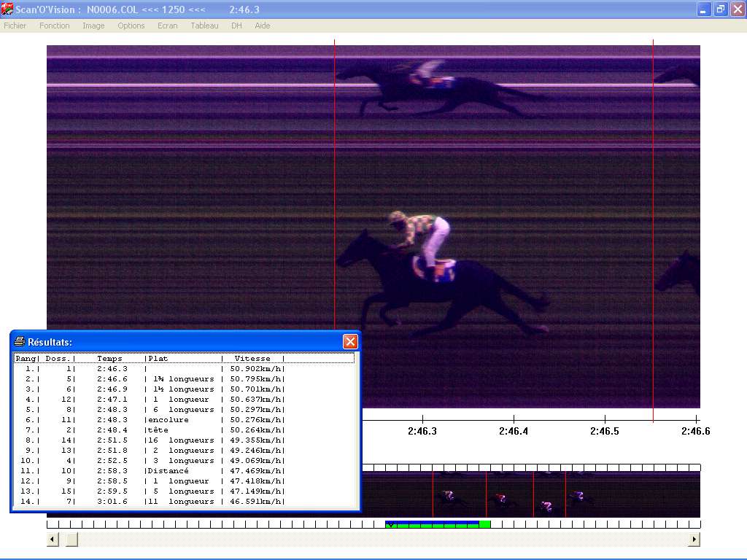747x560 pixels.
Task: Click the 'Plat' column header
Action: [x=158, y=359]
